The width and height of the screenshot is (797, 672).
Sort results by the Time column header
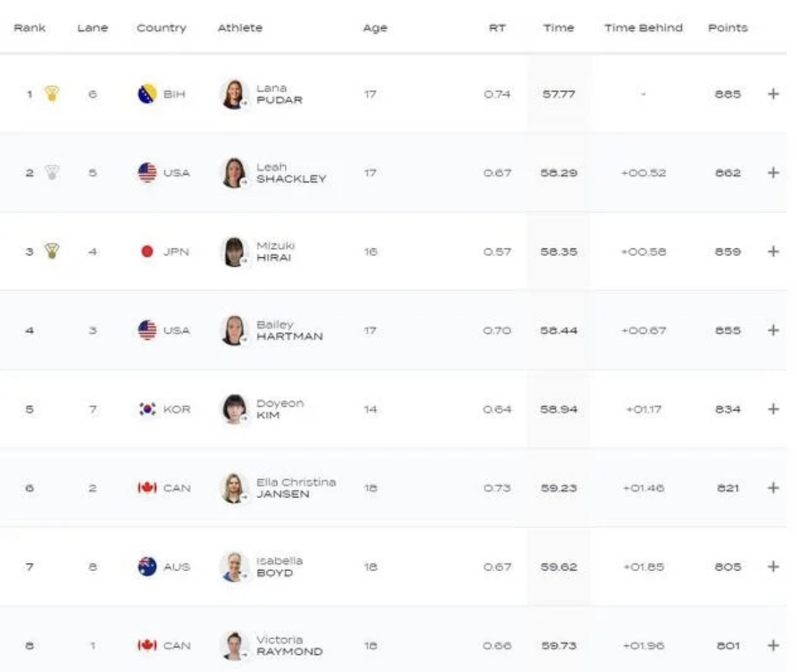coord(559,28)
